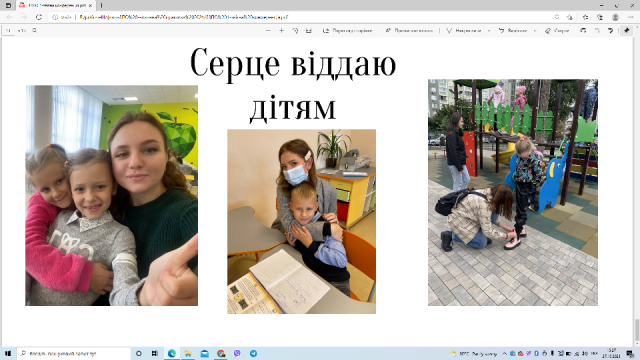This screenshot has height=360, width=640.
Task: Click the vertical scrollbar thumb
Action: 636,329
